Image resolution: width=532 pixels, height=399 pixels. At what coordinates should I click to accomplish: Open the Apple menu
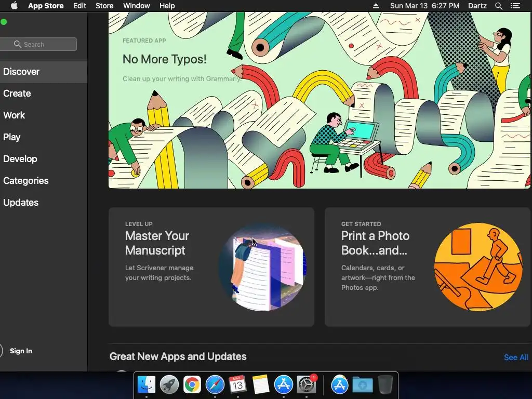14,6
